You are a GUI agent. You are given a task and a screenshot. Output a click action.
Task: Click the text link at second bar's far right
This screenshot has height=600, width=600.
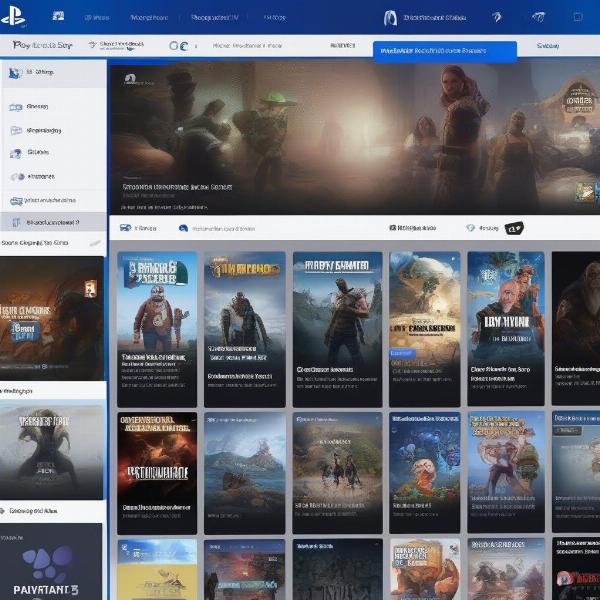point(548,46)
